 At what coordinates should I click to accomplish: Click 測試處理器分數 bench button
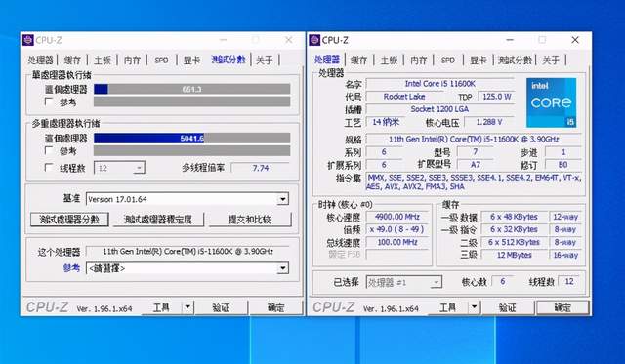click(69, 220)
